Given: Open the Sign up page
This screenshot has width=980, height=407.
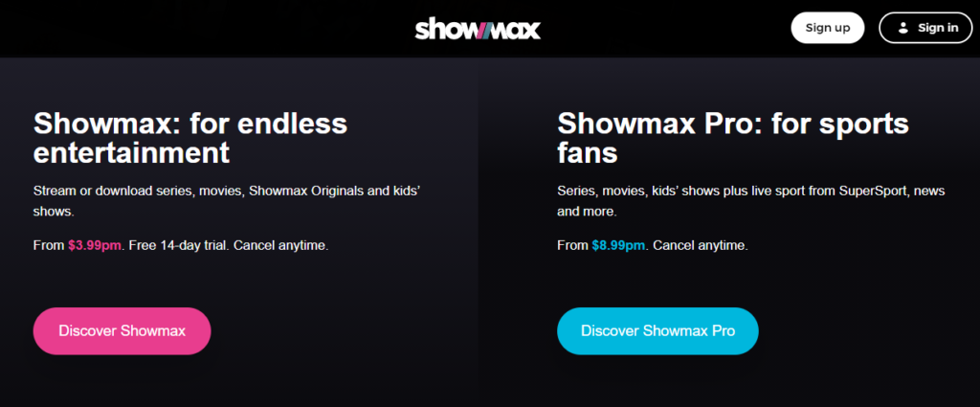Looking at the screenshot, I should pos(828,28).
